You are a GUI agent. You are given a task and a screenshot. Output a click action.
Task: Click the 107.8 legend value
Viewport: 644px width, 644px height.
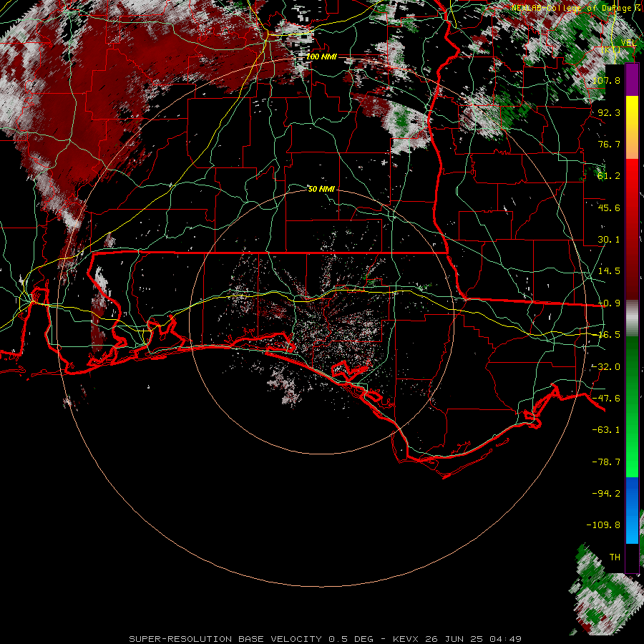pos(606,80)
